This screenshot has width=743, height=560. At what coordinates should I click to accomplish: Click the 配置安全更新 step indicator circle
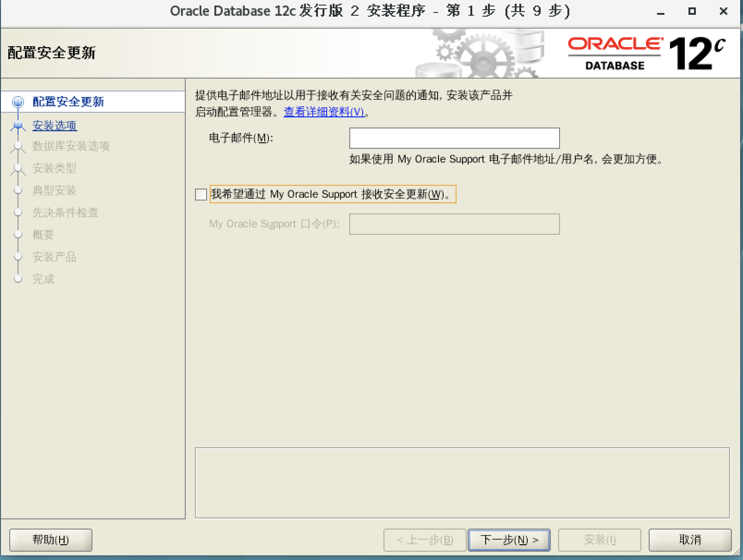(18, 102)
